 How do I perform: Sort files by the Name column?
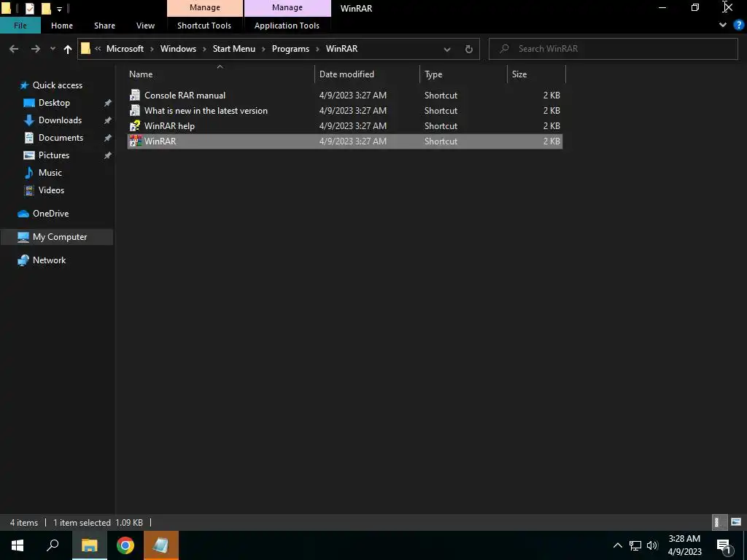pyautogui.click(x=141, y=74)
